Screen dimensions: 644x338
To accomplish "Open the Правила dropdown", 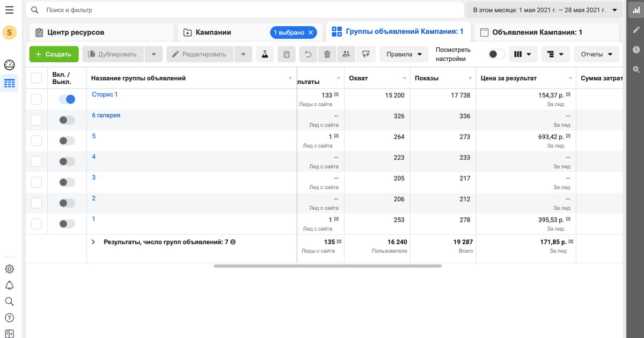I will click(404, 54).
